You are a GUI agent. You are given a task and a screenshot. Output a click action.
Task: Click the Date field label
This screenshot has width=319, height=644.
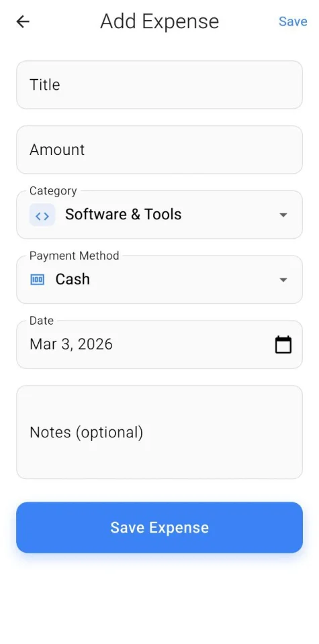point(42,321)
